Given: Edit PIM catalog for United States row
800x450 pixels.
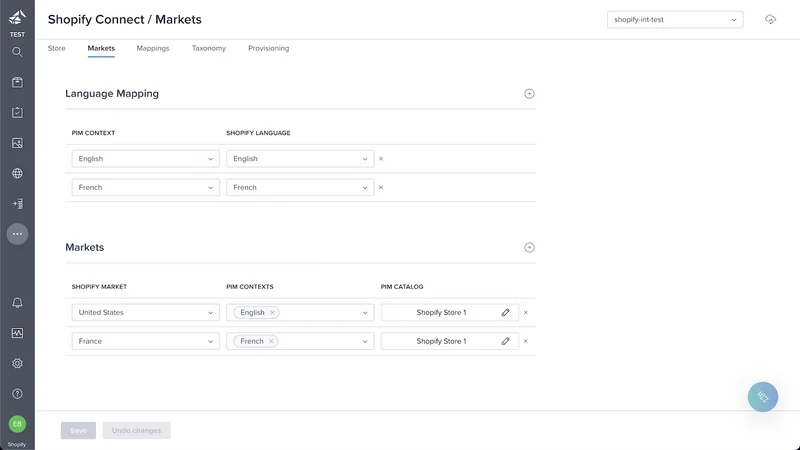Looking at the screenshot, I should point(505,312).
